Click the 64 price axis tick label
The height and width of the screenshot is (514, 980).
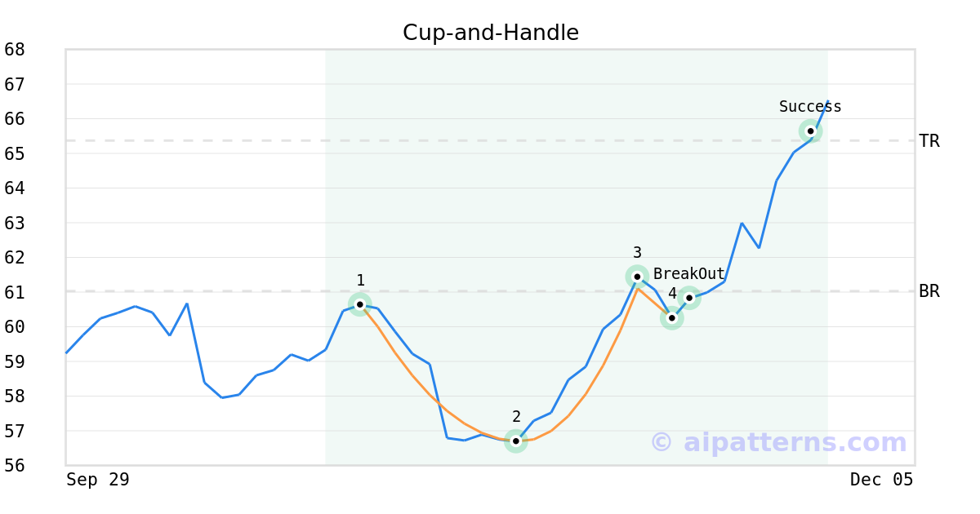pos(15,188)
